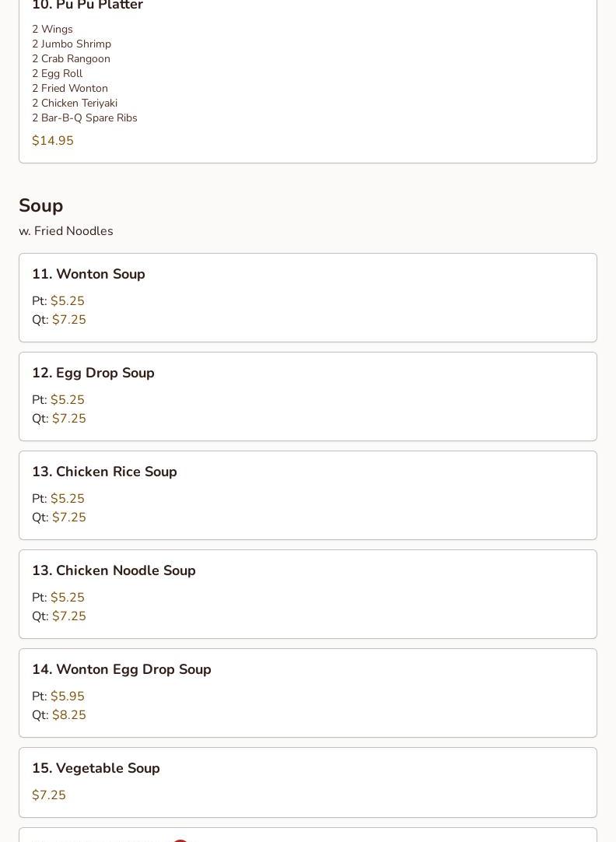The image size is (616, 842).
Task: Click the $5.95 pint price
Action: tap(68, 696)
